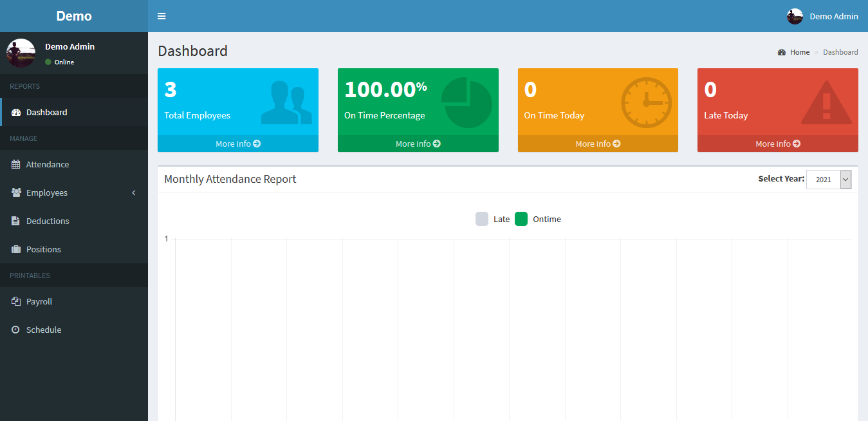Click the Home breadcrumb link

click(x=800, y=52)
